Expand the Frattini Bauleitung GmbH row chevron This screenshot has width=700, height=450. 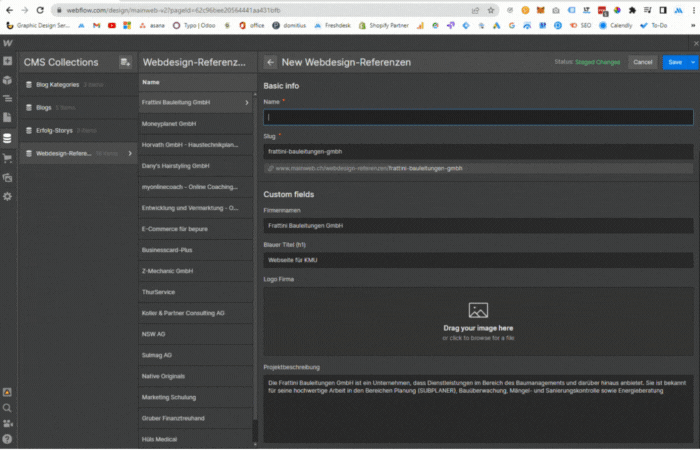click(247, 103)
